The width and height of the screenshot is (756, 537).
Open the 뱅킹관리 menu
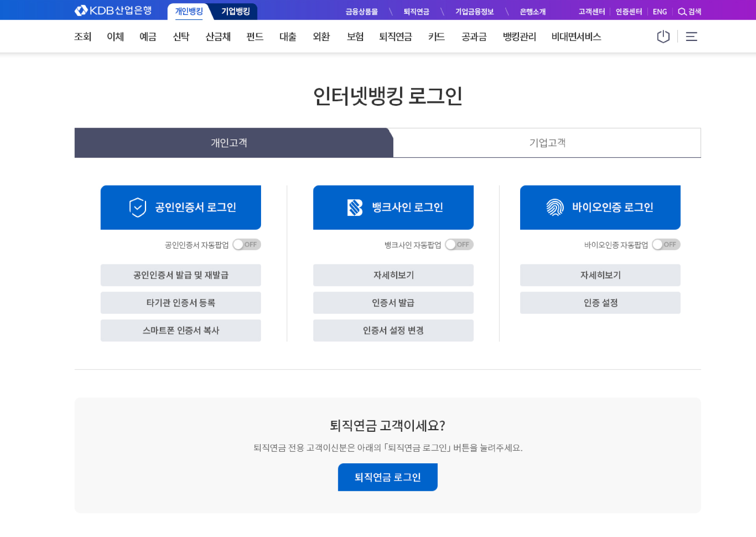[x=519, y=37]
